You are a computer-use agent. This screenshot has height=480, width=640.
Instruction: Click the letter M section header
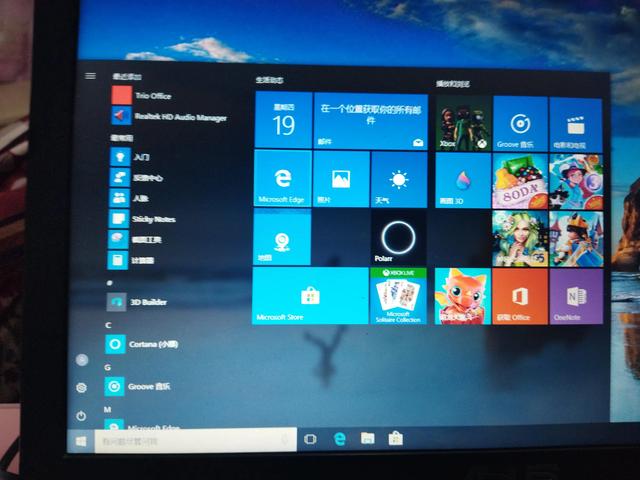[107, 409]
